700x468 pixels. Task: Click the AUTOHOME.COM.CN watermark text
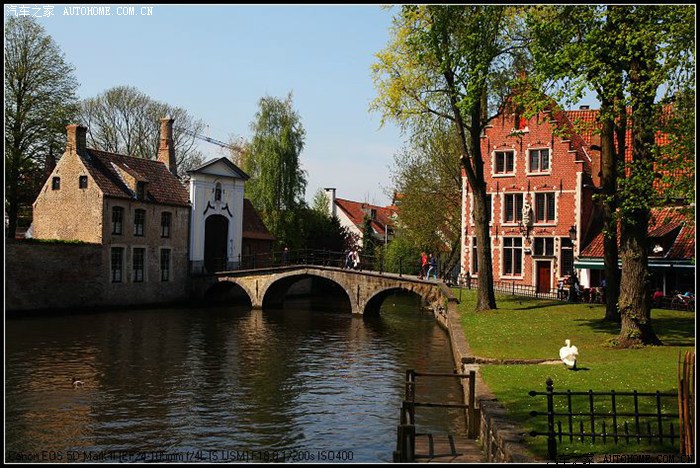pos(107,11)
